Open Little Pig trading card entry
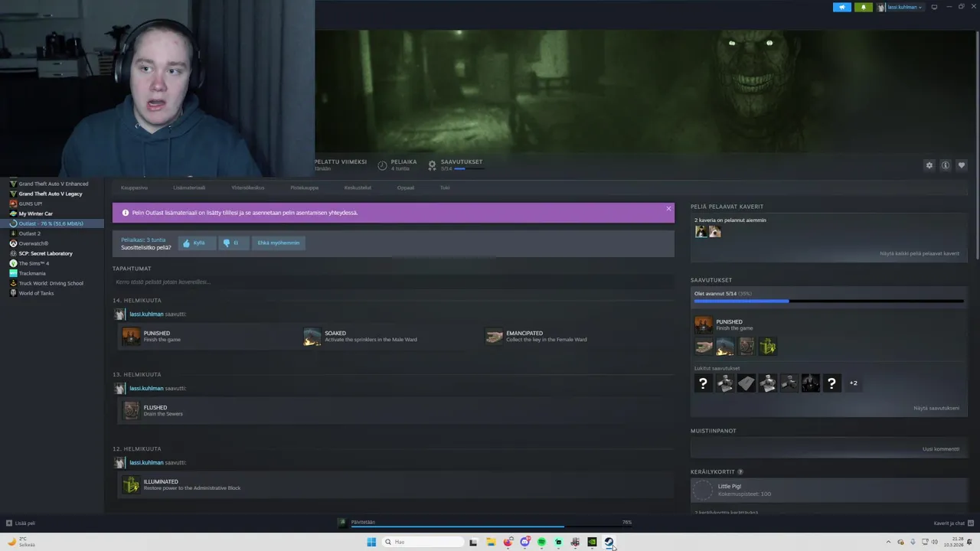 pos(828,490)
